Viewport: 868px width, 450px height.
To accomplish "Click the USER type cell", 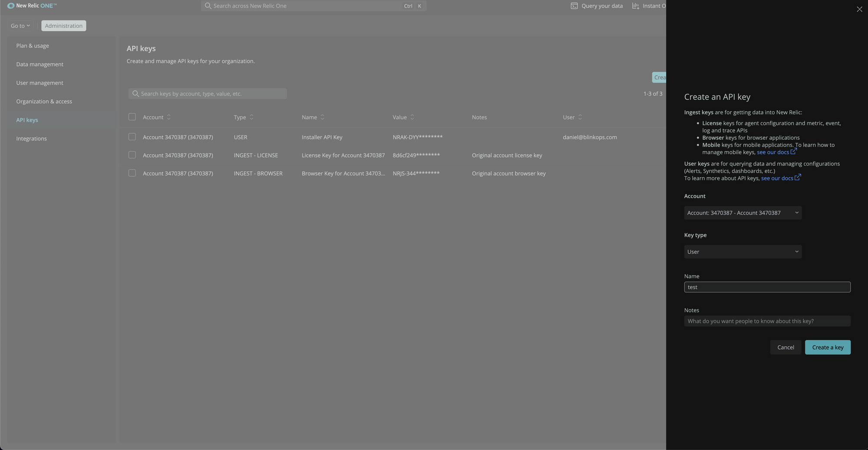I will [x=240, y=137].
